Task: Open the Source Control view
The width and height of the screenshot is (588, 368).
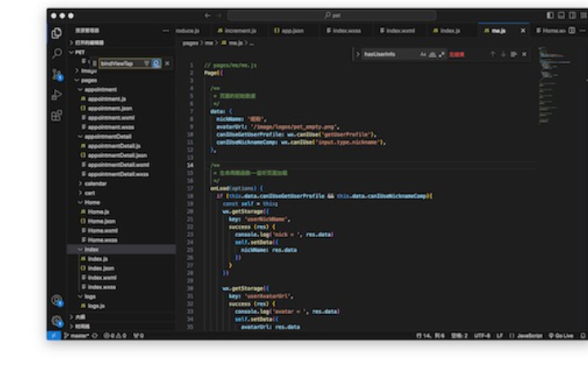Action: coord(56,74)
